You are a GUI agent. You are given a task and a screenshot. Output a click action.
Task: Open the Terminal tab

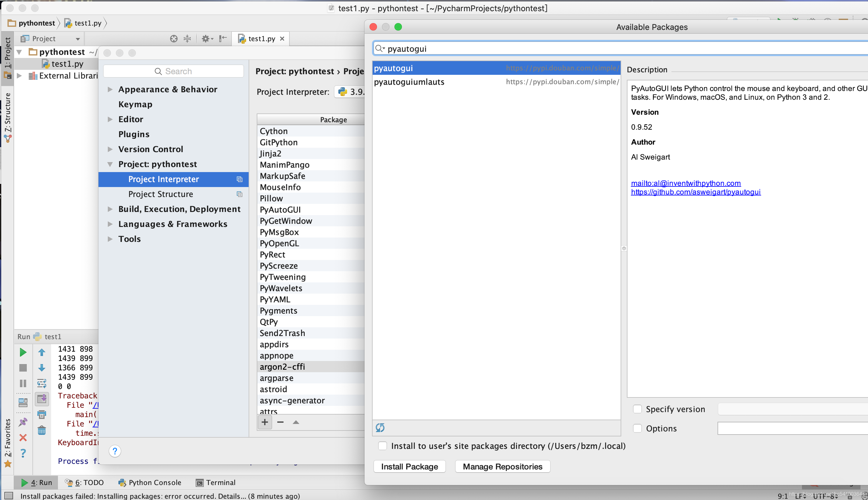[216, 483]
